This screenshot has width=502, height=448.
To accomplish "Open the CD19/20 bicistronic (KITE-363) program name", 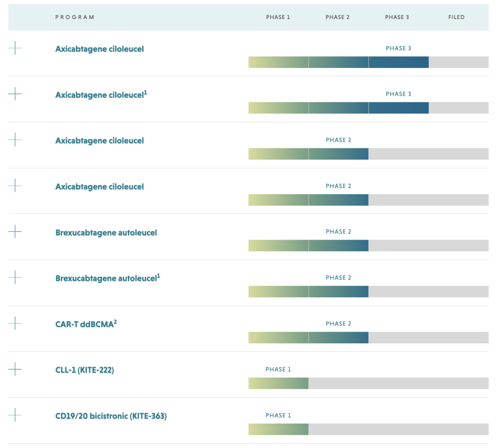I will pos(111,416).
